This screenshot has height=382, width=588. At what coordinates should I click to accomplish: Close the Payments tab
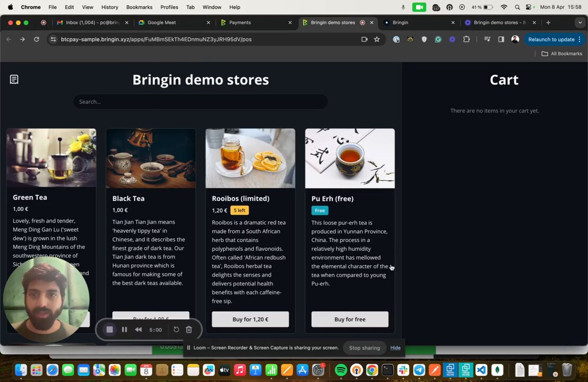(290, 22)
